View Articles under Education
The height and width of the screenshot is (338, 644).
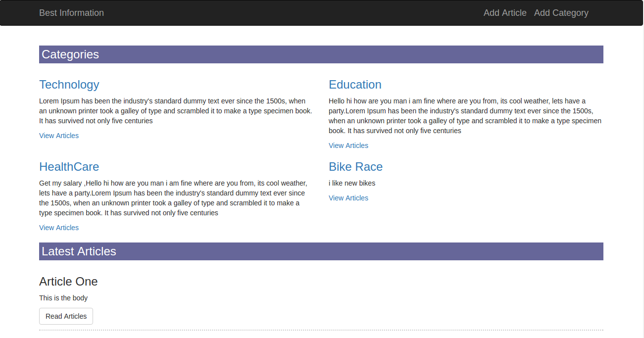pyautogui.click(x=348, y=145)
